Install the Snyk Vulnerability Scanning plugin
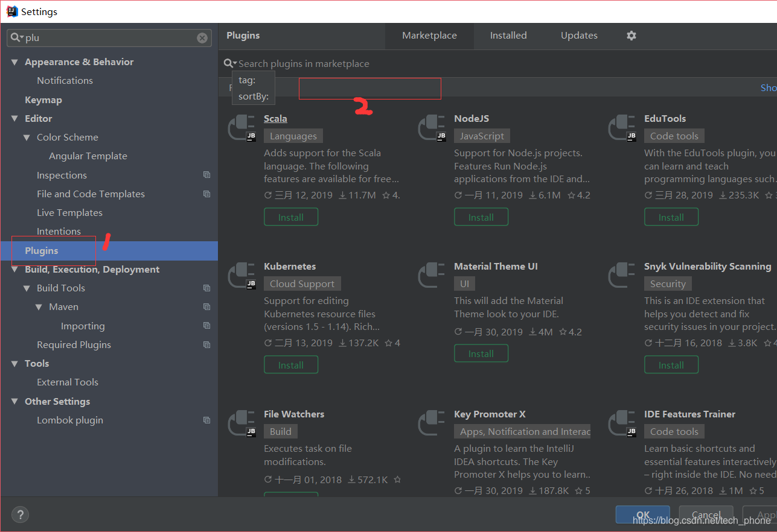This screenshot has height=532, width=777. click(x=671, y=365)
